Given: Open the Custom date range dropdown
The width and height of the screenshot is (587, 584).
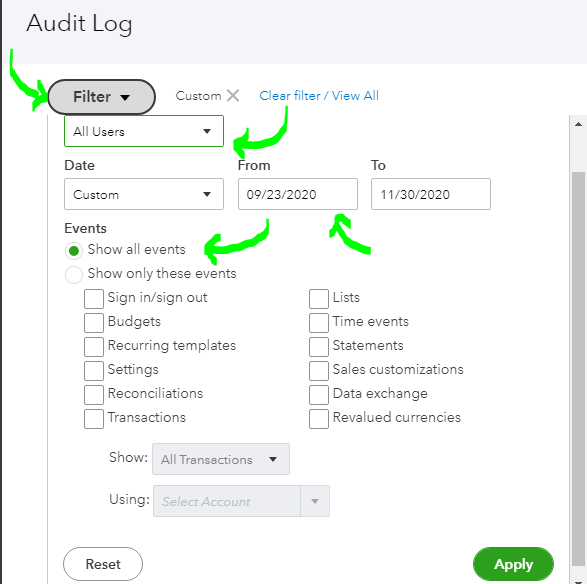Looking at the screenshot, I should [x=144, y=194].
